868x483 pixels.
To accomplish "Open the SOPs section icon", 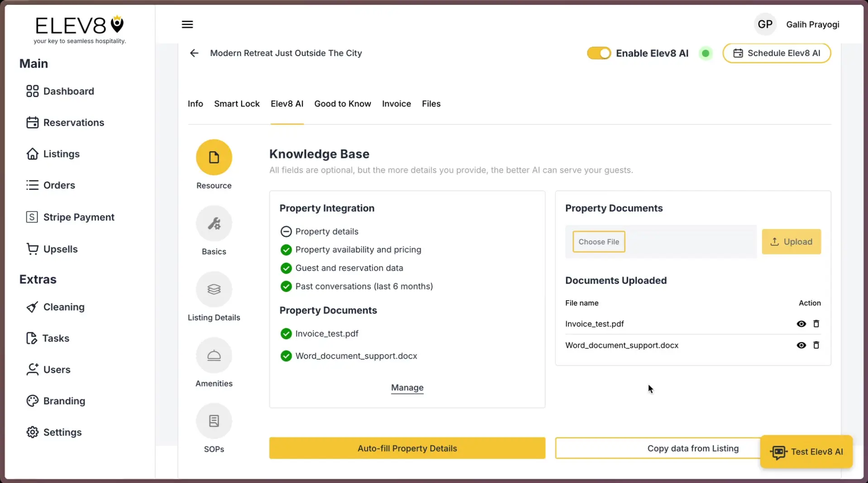I will 214,421.
